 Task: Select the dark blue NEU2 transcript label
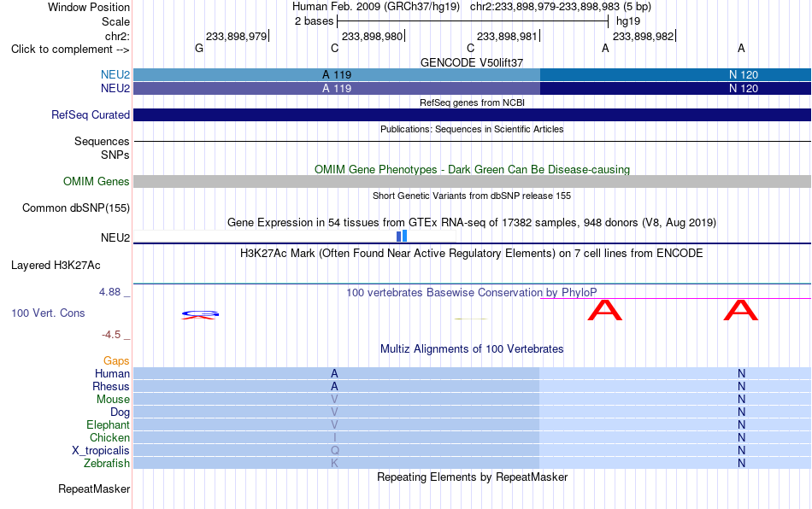pyautogui.click(x=115, y=89)
